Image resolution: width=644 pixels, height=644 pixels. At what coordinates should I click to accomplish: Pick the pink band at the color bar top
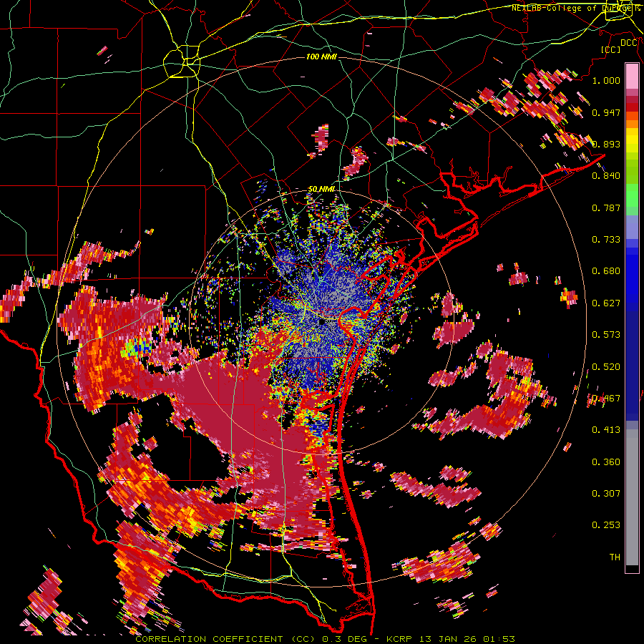632,77
